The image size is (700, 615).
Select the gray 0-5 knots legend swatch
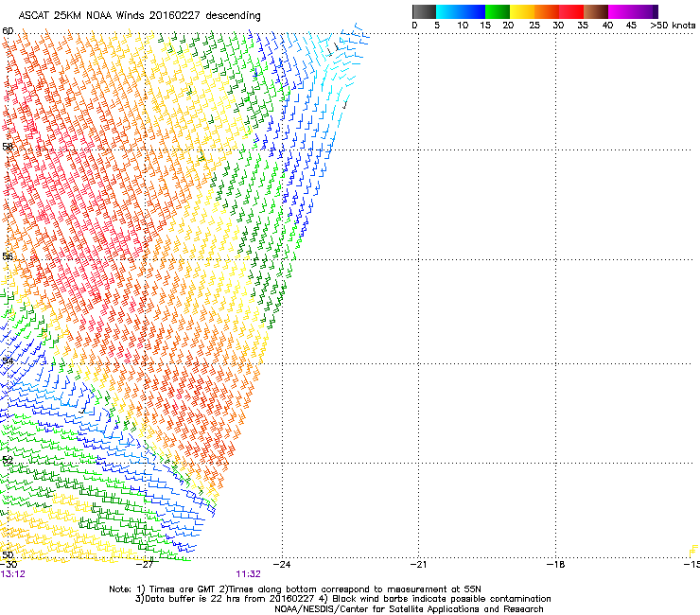[x=424, y=11]
